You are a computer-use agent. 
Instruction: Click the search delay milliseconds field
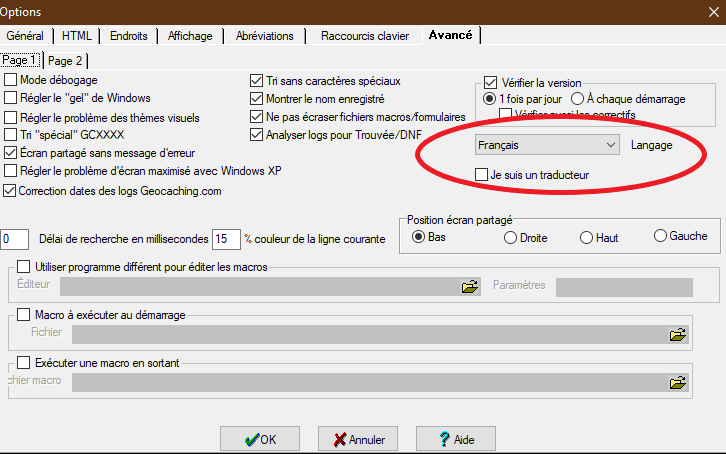pos(15,239)
